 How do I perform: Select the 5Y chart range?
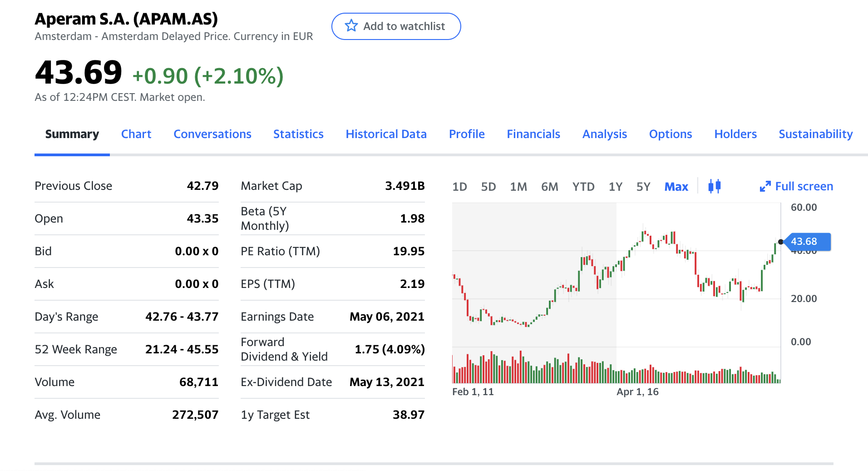pyautogui.click(x=643, y=187)
